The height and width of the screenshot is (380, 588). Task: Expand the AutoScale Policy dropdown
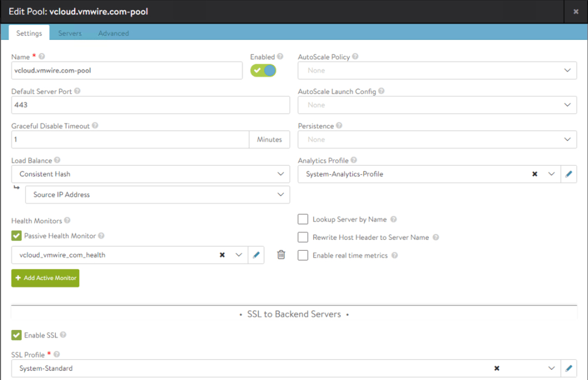pos(437,71)
